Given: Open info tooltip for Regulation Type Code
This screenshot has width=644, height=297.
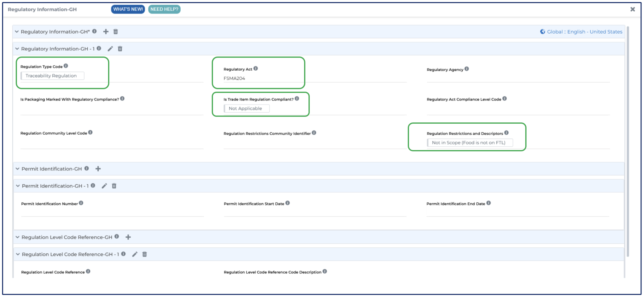Looking at the screenshot, I should click(66, 66).
